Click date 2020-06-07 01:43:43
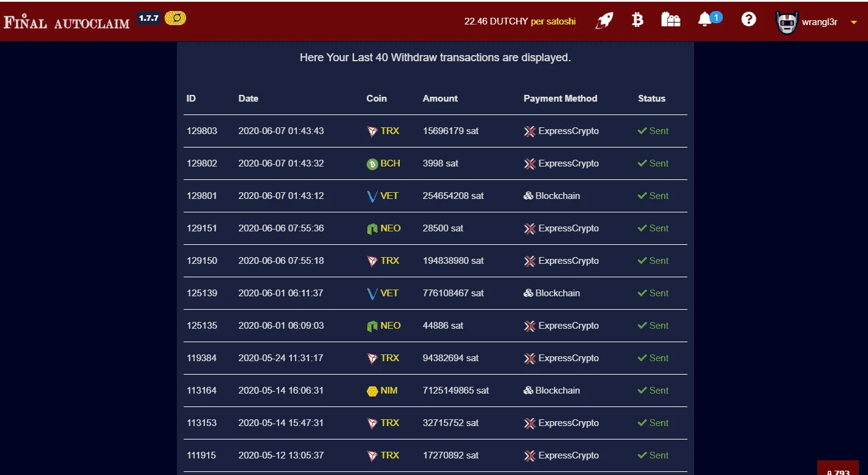 click(281, 131)
